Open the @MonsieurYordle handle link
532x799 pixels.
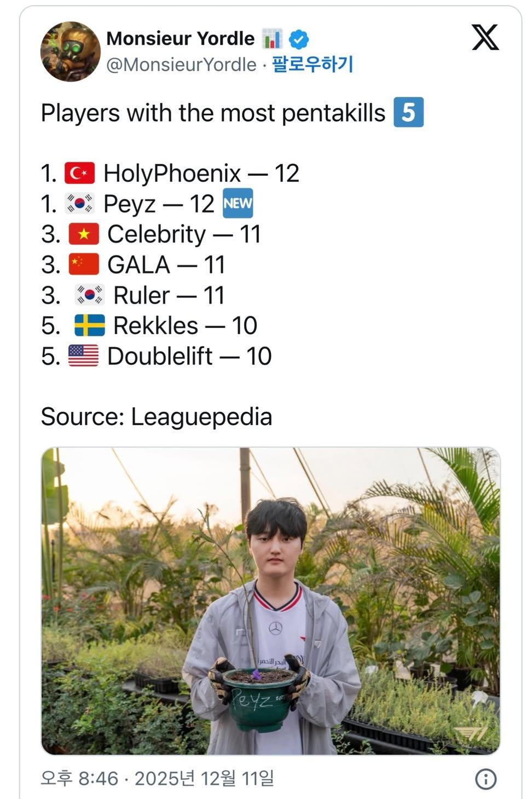tap(181, 65)
